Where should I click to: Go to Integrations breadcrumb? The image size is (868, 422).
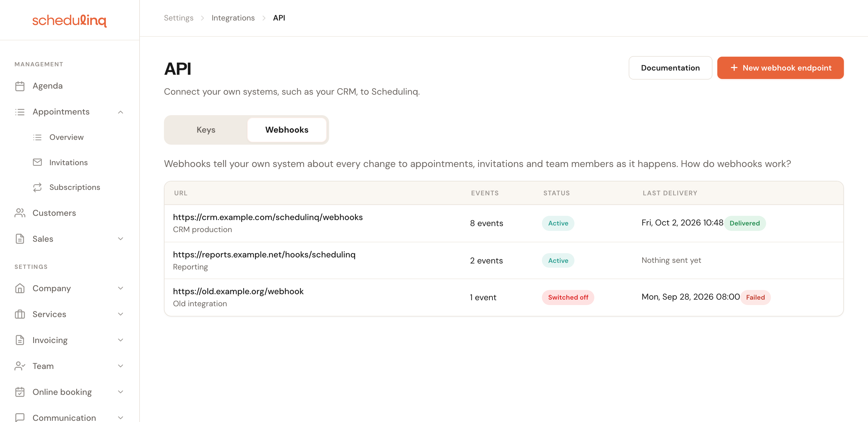click(233, 18)
